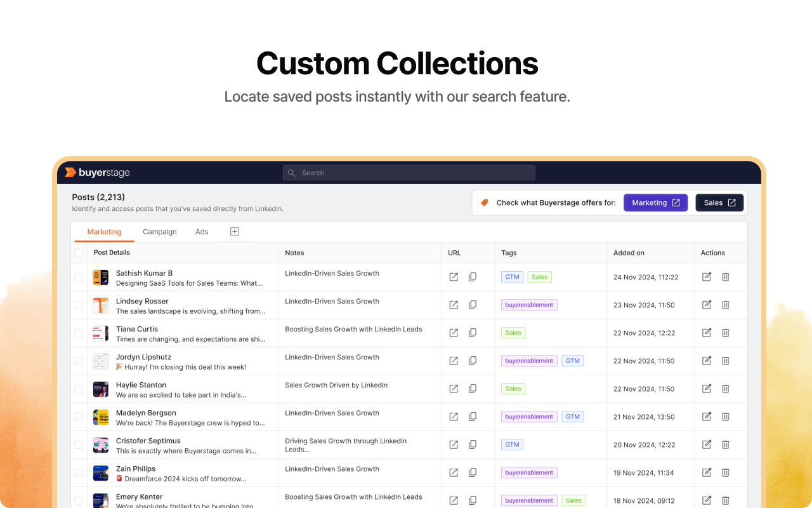Select the Tiana Curtis row checkbox
Screen dimensions: 812x508
(79, 333)
